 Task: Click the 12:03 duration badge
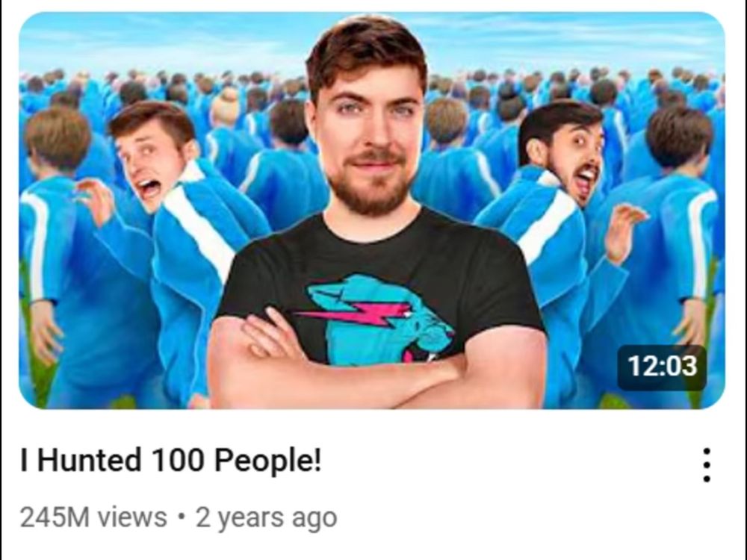(662, 367)
